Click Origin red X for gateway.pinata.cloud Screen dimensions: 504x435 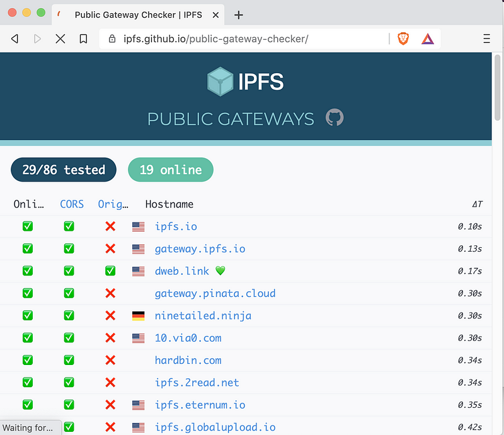pyautogui.click(x=110, y=293)
